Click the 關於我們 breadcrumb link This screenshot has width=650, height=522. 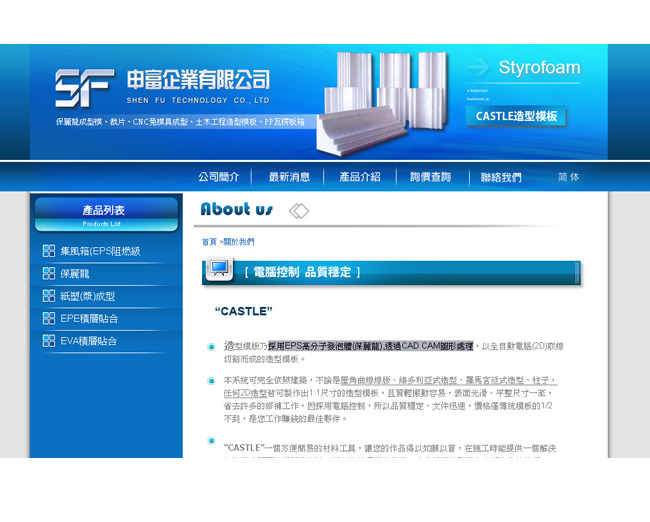click(239, 242)
